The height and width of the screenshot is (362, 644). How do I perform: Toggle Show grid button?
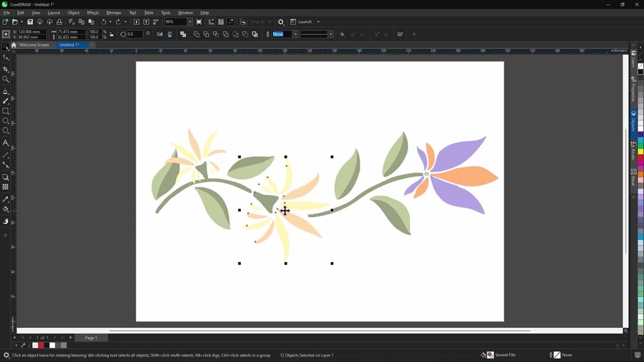point(221,22)
